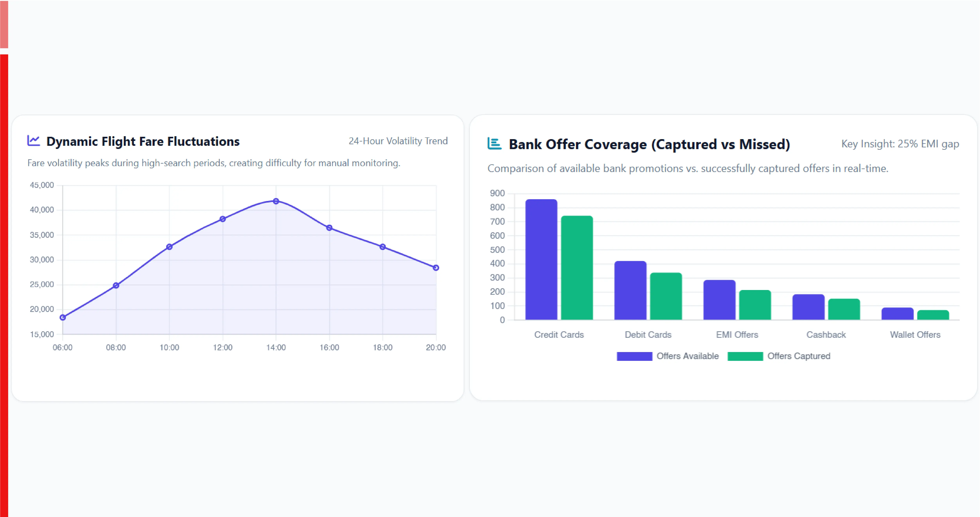Click the bar chart icon beside Bank Offer Coverage
Viewport: 980px width, 517px height.
494,143
